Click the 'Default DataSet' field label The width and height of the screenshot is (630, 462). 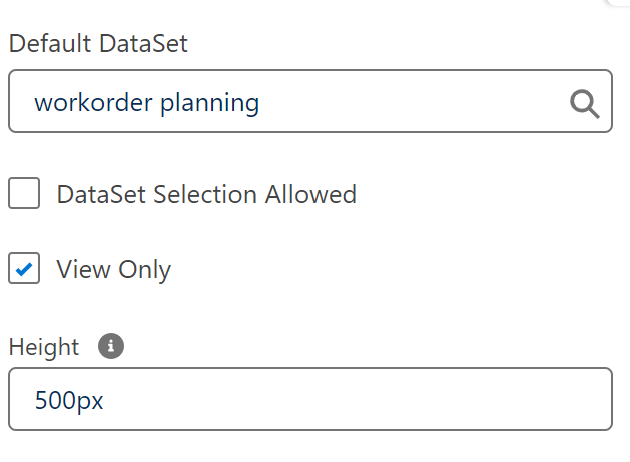(97, 44)
